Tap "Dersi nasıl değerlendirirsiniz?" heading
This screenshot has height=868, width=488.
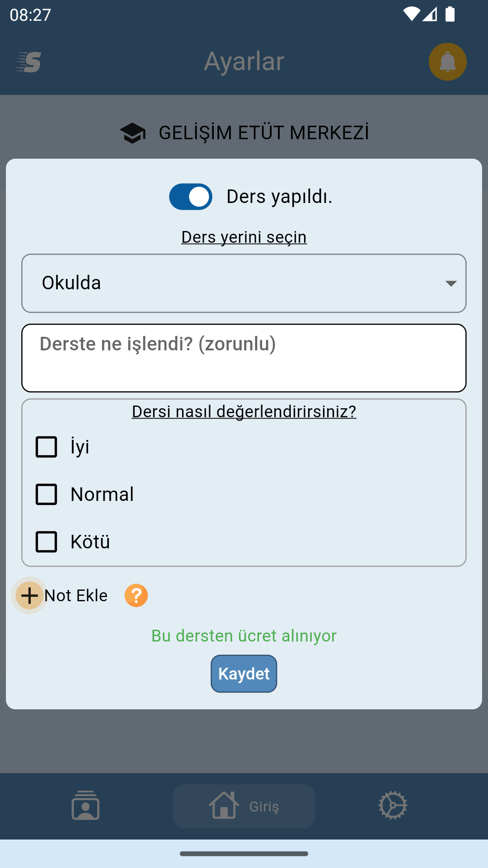point(244,411)
